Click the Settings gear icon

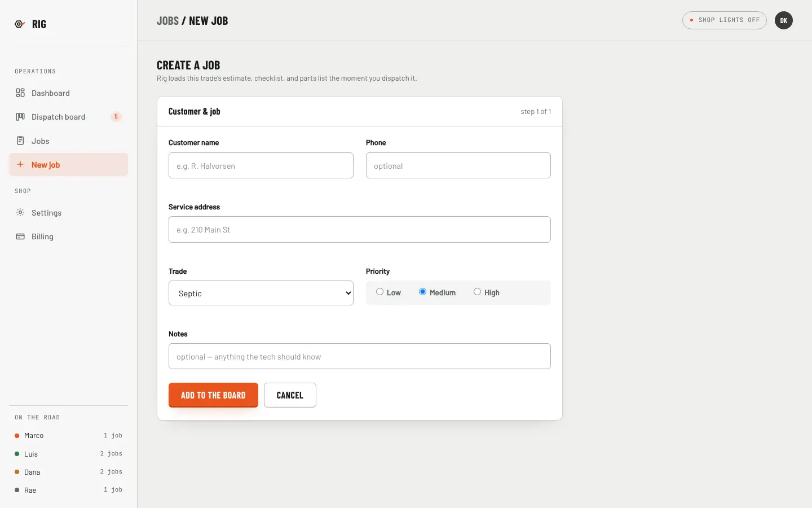(x=20, y=212)
